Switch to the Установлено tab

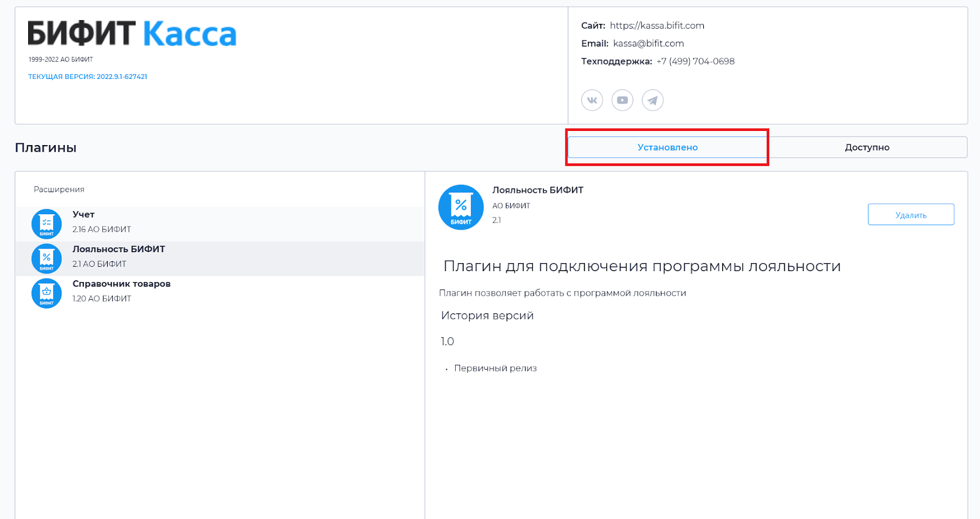click(668, 147)
